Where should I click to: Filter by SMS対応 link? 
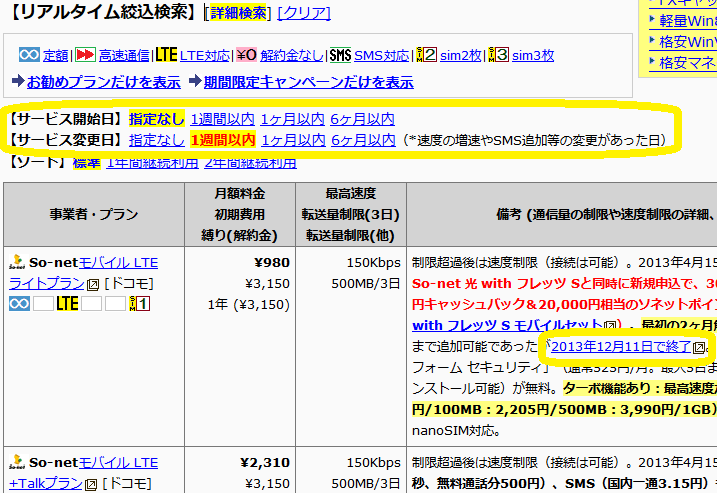(x=382, y=56)
